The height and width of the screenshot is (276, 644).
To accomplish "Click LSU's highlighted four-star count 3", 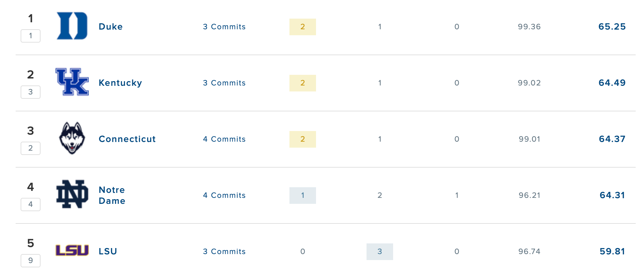I will [380, 252].
